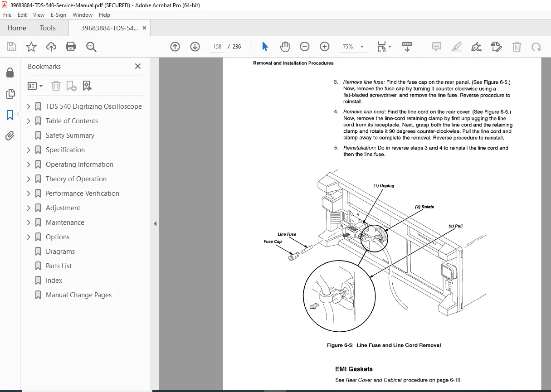Open the File menu
551x392 pixels.
7,15
